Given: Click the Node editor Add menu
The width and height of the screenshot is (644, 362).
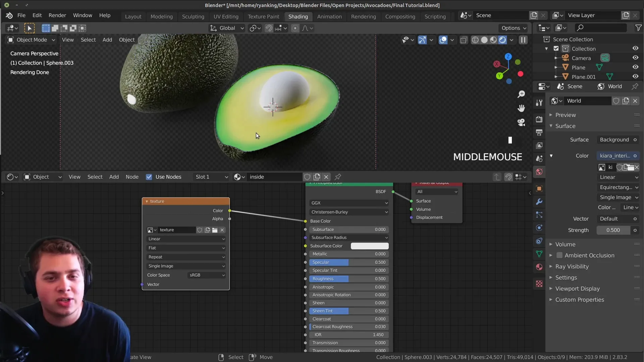Looking at the screenshot, I should click(x=114, y=177).
